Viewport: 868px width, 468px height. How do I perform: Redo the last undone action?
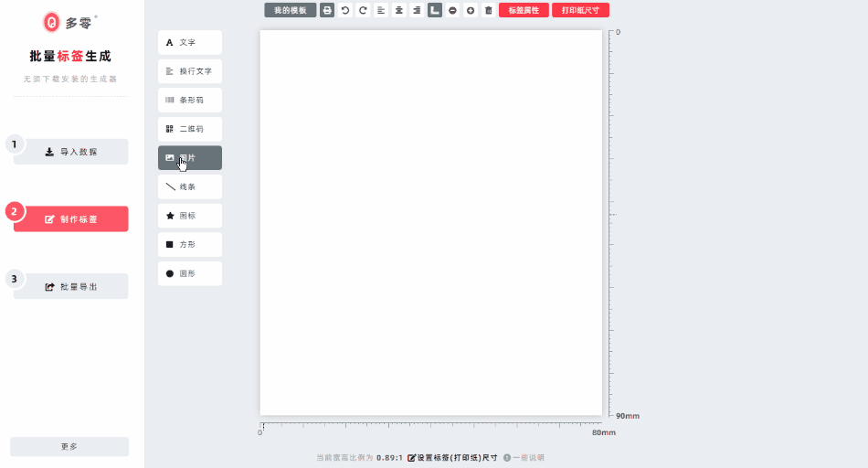[x=363, y=11]
